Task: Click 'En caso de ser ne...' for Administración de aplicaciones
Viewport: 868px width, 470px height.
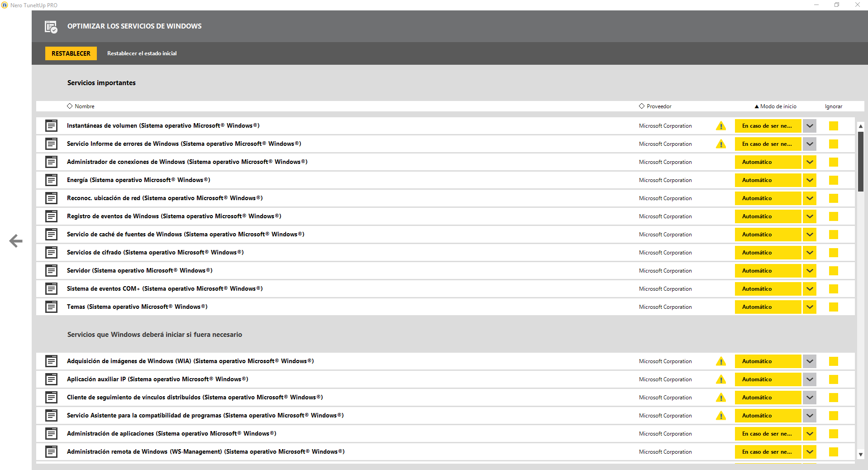Action: (x=768, y=434)
